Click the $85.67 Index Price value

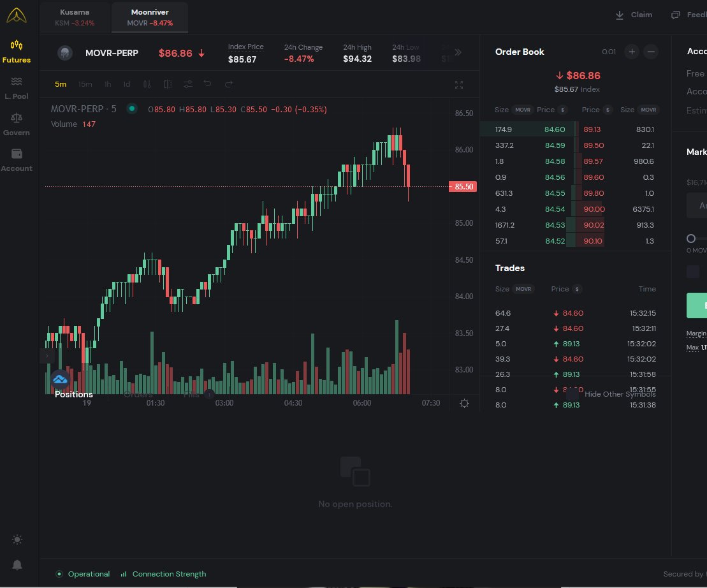point(242,59)
